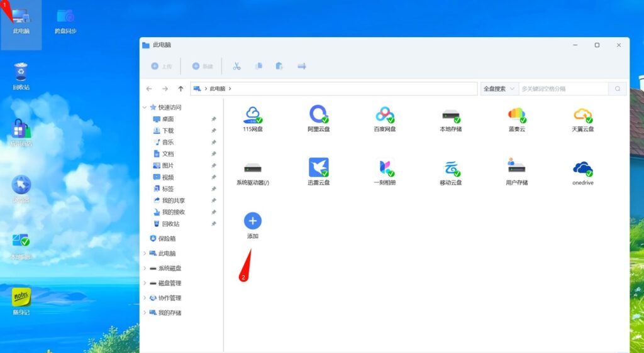Select 标签 in quick access
The width and height of the screenshot is (644, 353).
[x=164, y=188]
